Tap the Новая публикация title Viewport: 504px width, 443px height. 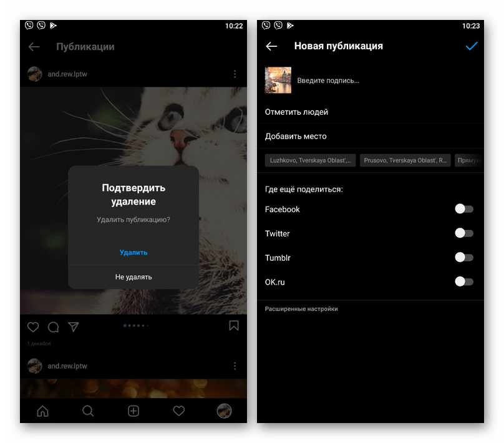pos(339,46)
